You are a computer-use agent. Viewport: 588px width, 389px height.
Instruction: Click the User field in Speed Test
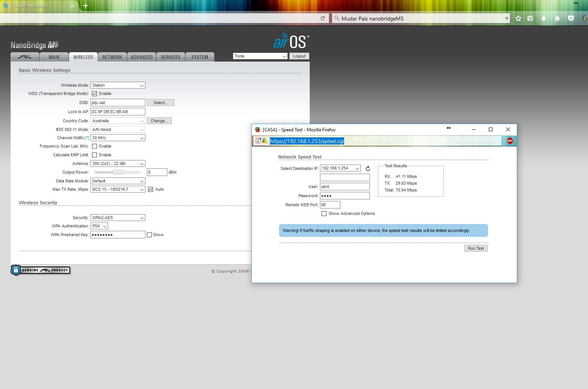pyautogui.click(x=345, y=187)
